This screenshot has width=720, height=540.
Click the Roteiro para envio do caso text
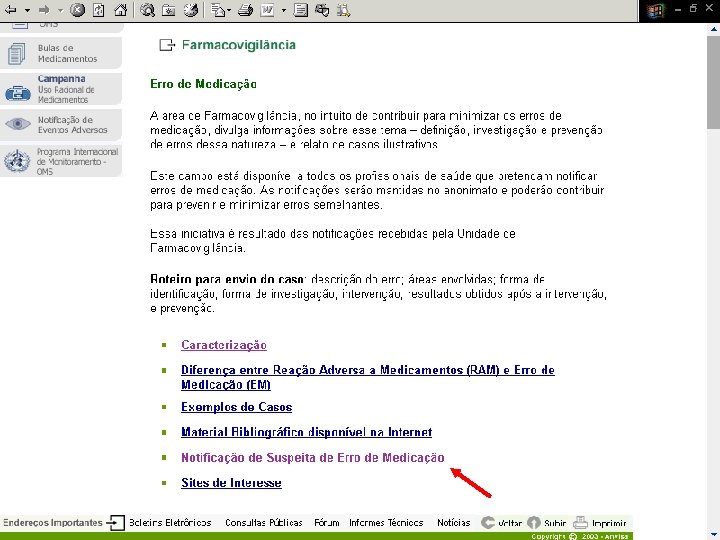coord(227,279)
